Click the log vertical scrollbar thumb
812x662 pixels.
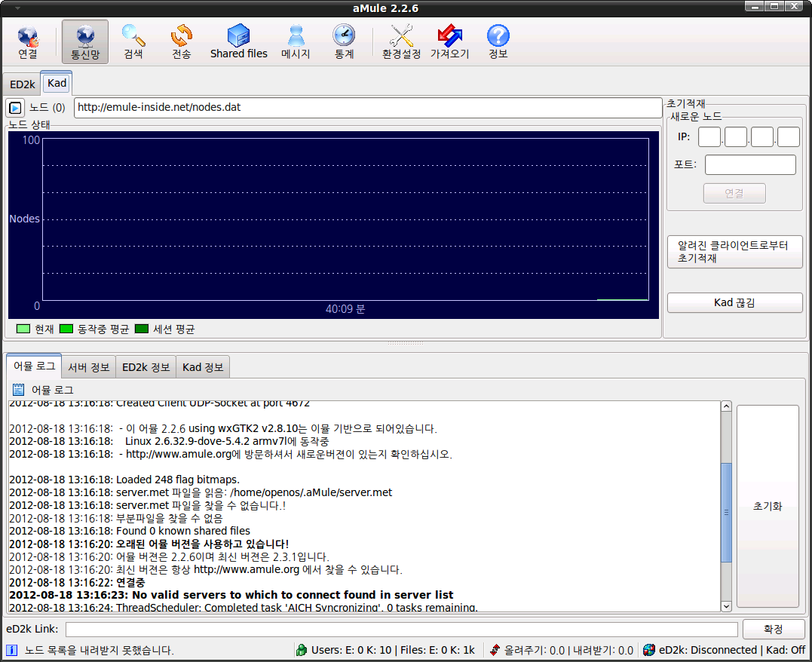click(x=726, y=512)
